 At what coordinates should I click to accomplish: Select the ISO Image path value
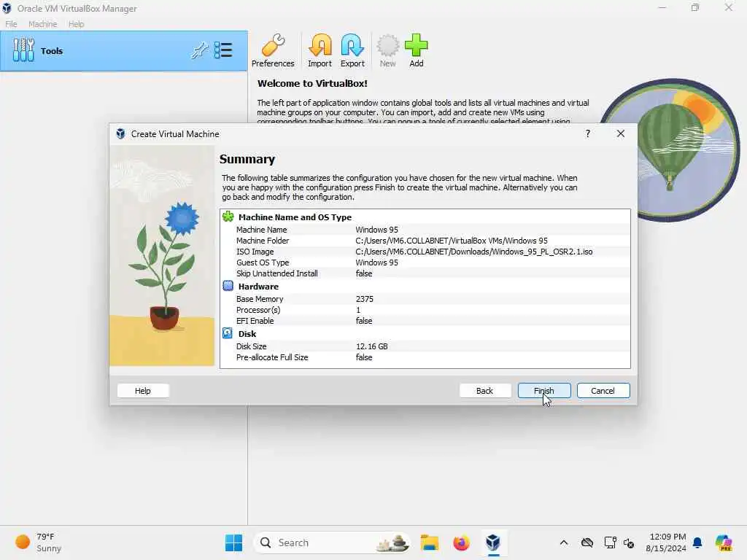(474, 252)
